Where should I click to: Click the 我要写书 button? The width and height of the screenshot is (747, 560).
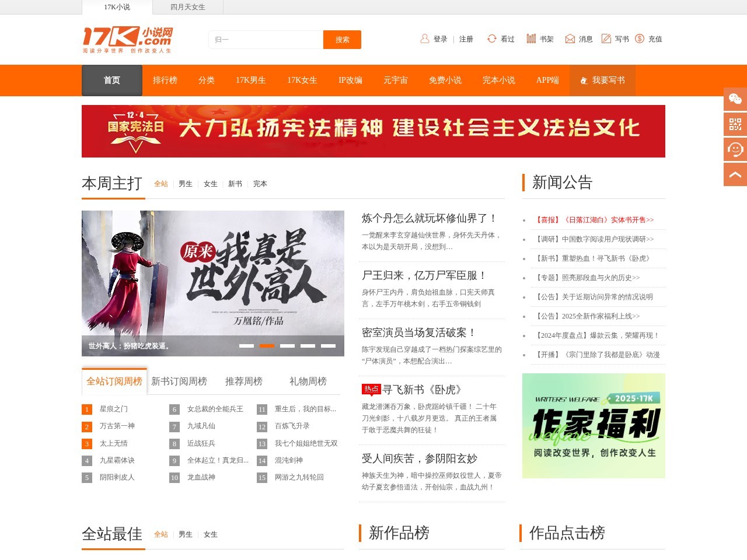602,80
